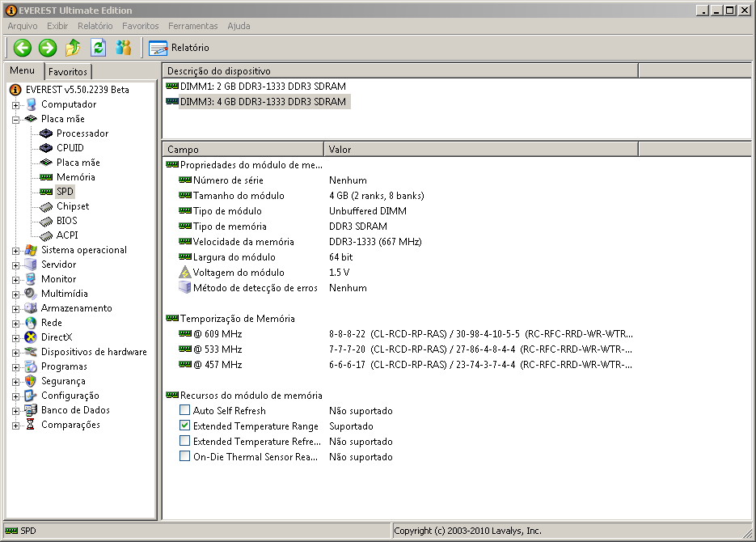
Task: Click the Valor column header
Action: pyautogui.click(x=481, y=150)
